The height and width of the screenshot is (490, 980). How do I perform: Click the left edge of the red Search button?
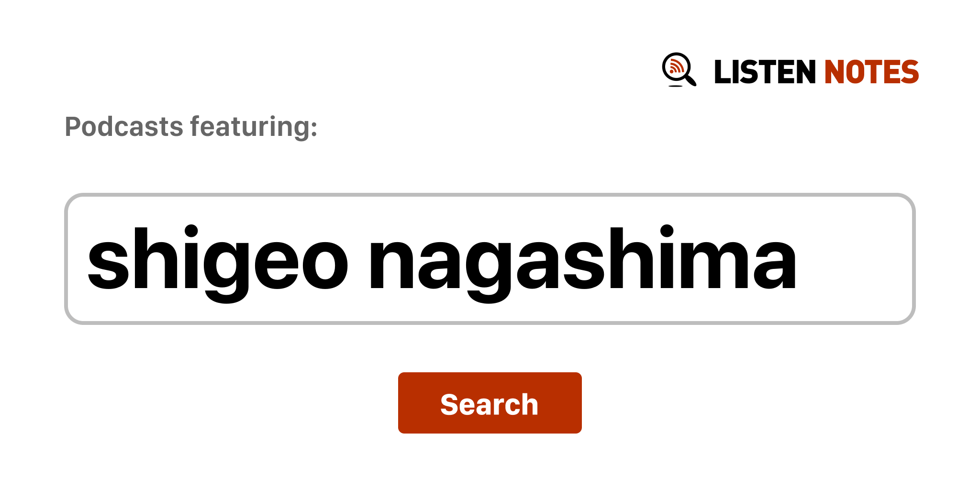[x=401, y=403]
